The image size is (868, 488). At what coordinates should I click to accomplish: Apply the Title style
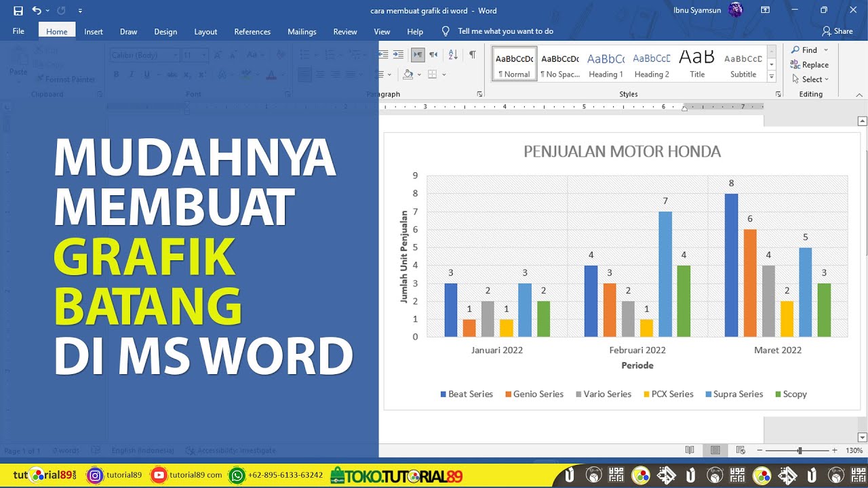pyautogui.click(x=697, y=64)
